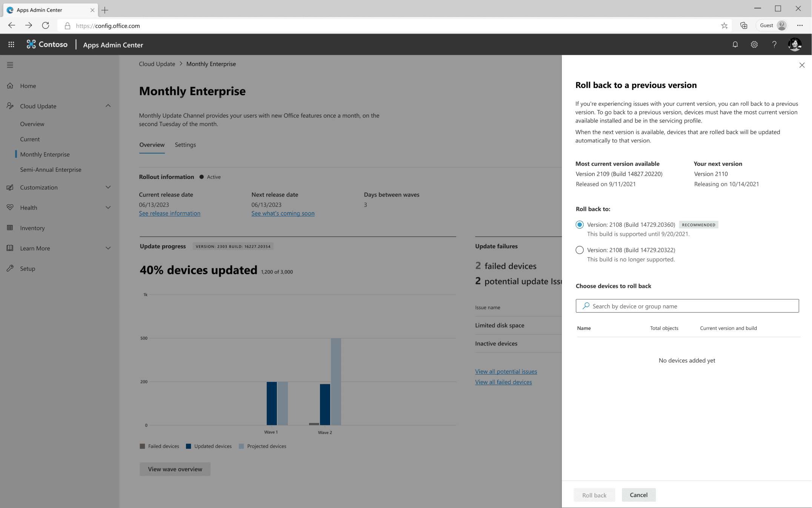
Task: Open the settings gear icon
Action: pos(754,45)
